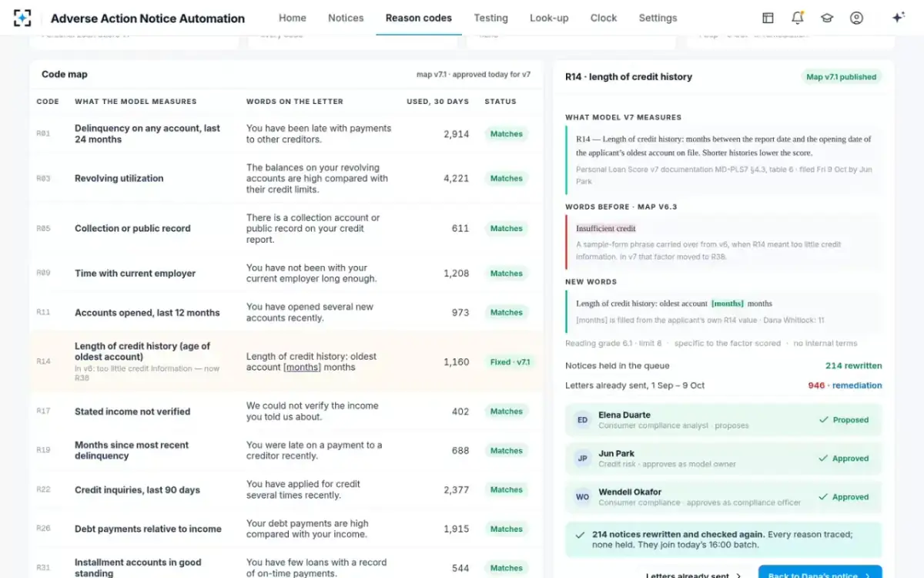The width and height of the screenshot is (924, 578).
Task: Open the training graduation cap icon
Action: (827, 18)
